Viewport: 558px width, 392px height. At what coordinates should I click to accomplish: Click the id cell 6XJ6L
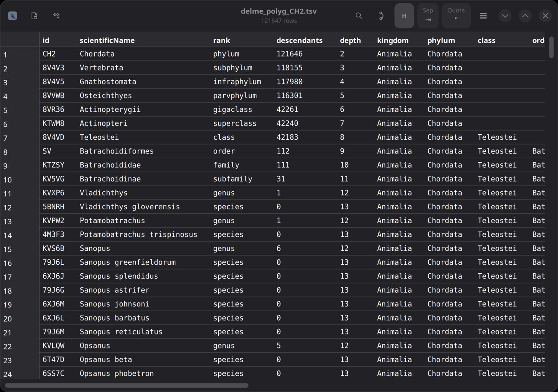pyautogui.click(x=53, y=318)
